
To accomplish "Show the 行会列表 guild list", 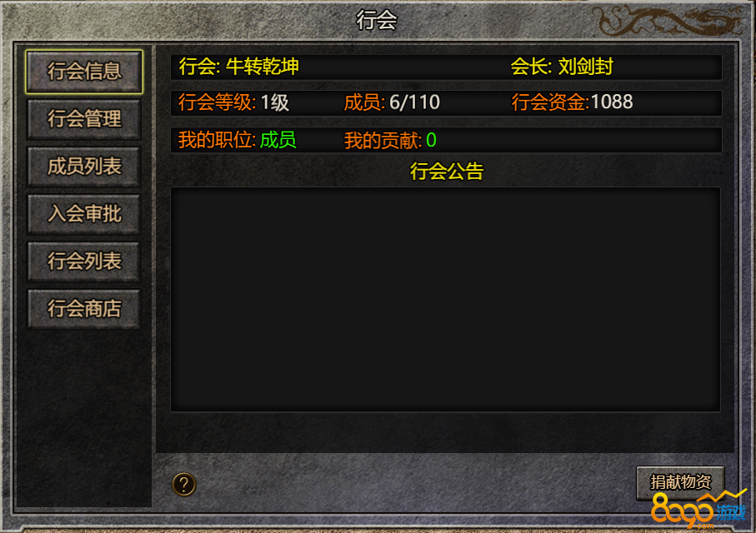I will (x=84, y=262).
